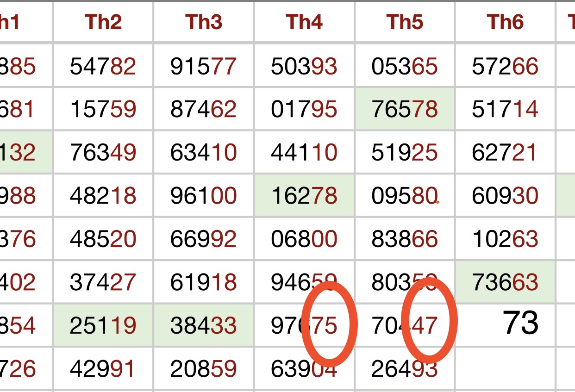Screen dimensions: 575x392
Task: Click cell with number 10263
Action: 505,239
